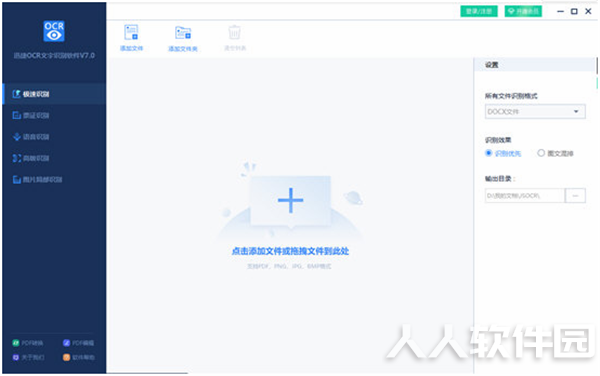Close the OCR application window

(x=589, y=11)
